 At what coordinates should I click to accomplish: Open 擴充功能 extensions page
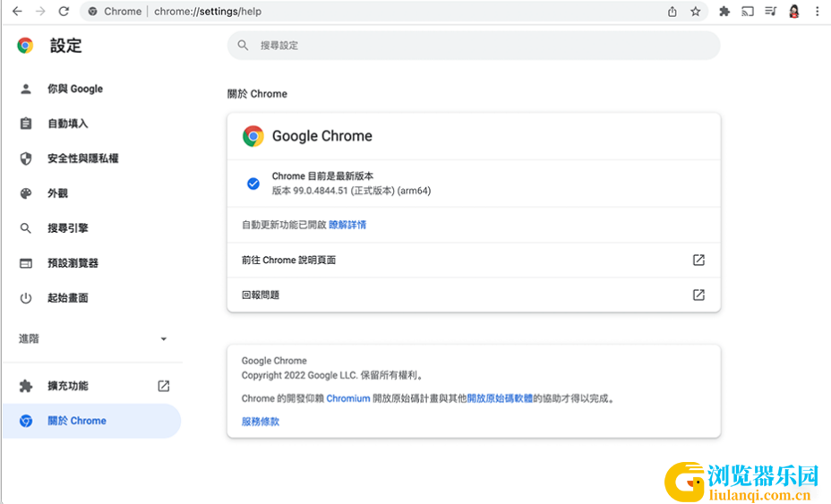click(x=91, y=386)
